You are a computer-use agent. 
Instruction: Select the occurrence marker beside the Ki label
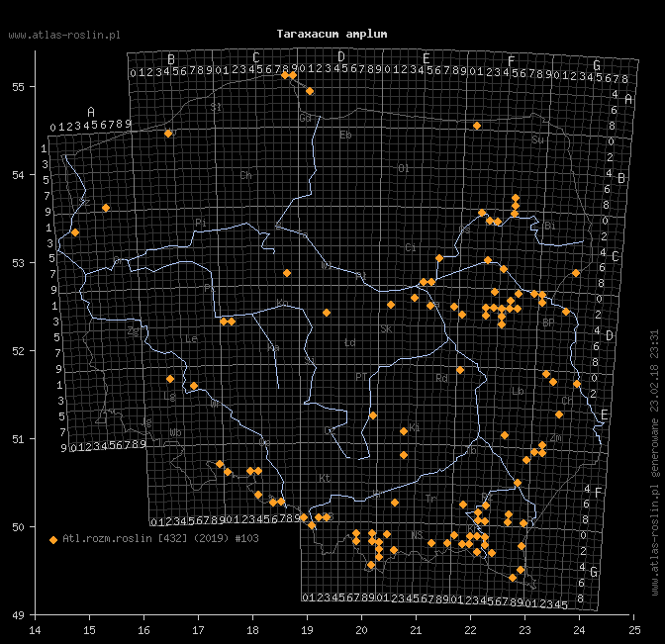click(x=404, y=431)
